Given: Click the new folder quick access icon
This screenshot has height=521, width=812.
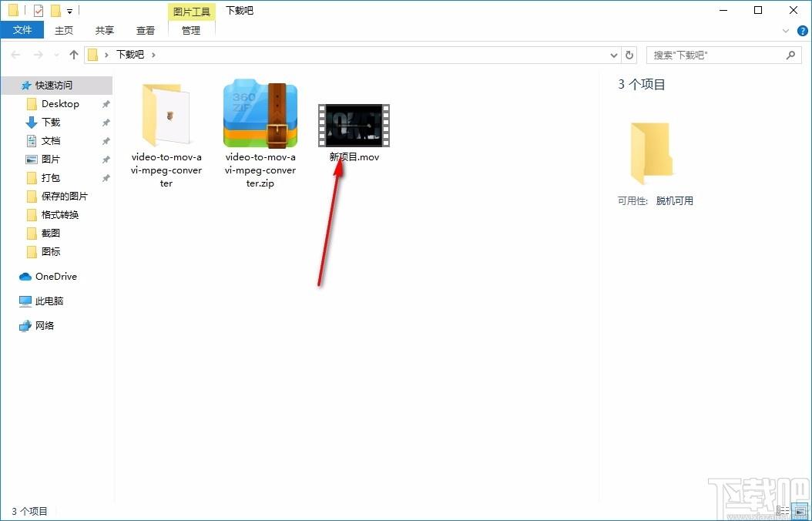Looking at the screenshot, I should [x=56, y=10].
